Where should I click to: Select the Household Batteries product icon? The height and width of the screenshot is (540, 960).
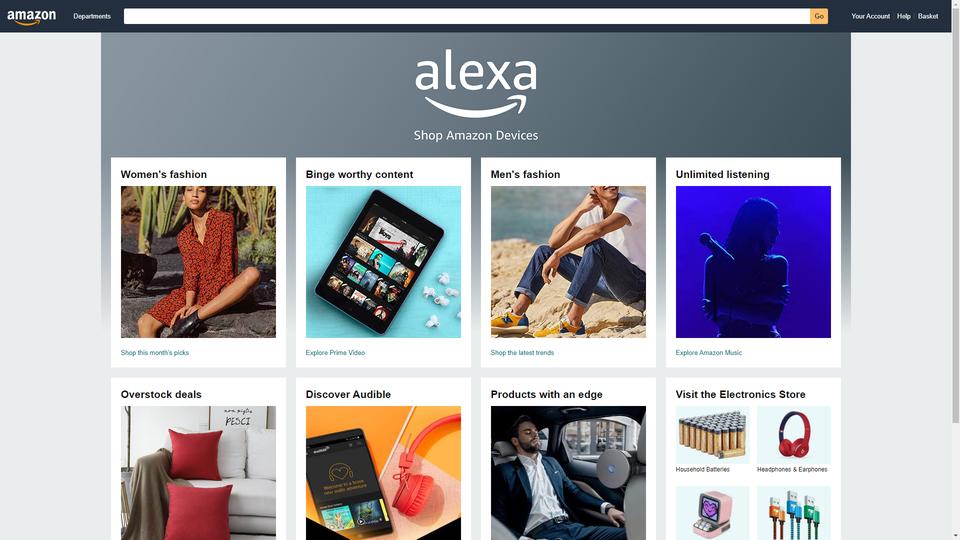pos(712,435)
